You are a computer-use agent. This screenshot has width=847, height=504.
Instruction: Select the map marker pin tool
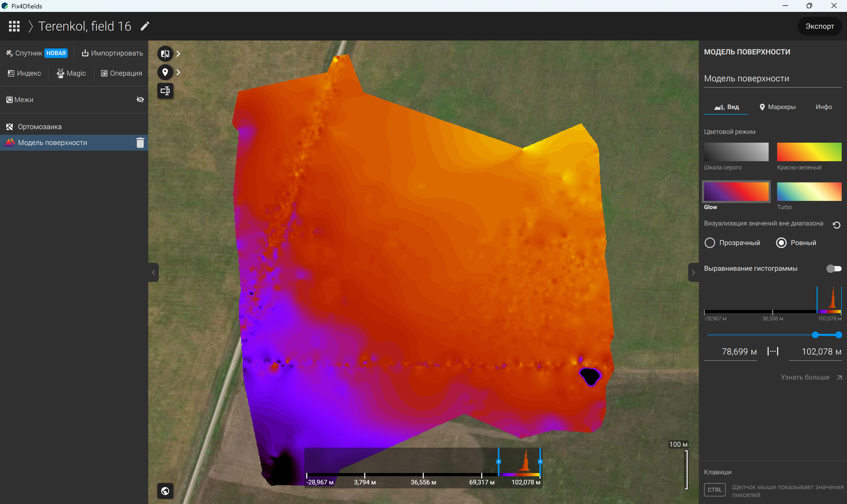[x=165, y=72]
